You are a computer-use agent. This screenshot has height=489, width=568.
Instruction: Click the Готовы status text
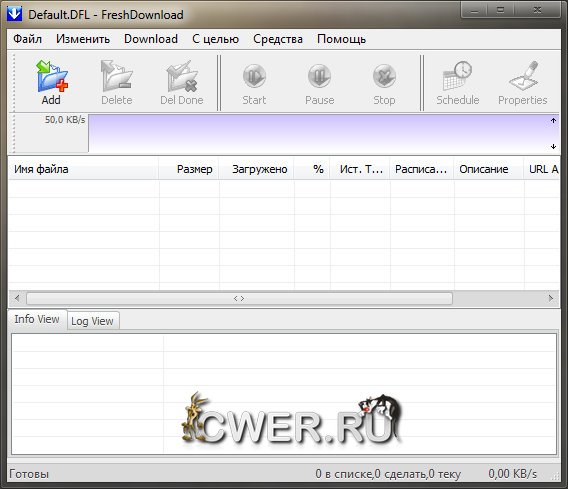tap(29, 474)
